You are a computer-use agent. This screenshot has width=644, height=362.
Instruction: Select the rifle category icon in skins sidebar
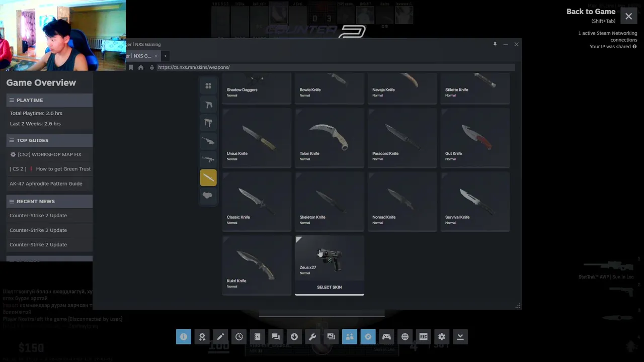(208, 141)
